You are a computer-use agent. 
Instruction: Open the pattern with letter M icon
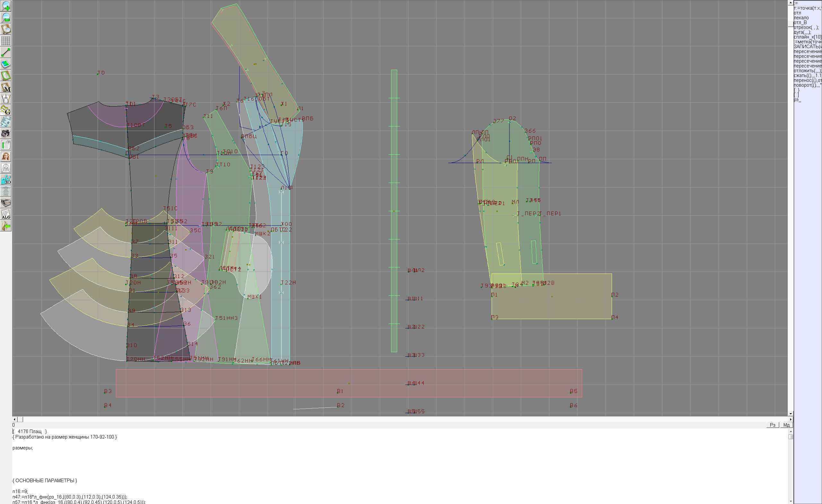click(x=6, y=87)
